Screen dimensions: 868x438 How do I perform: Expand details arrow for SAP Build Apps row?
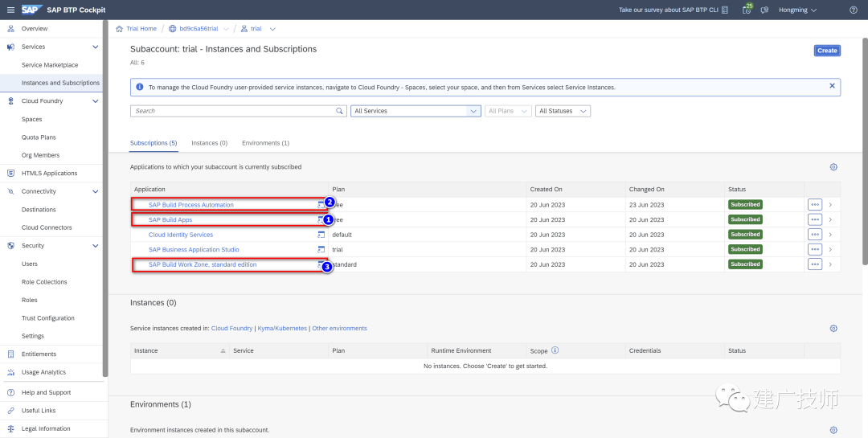[830, 220]
